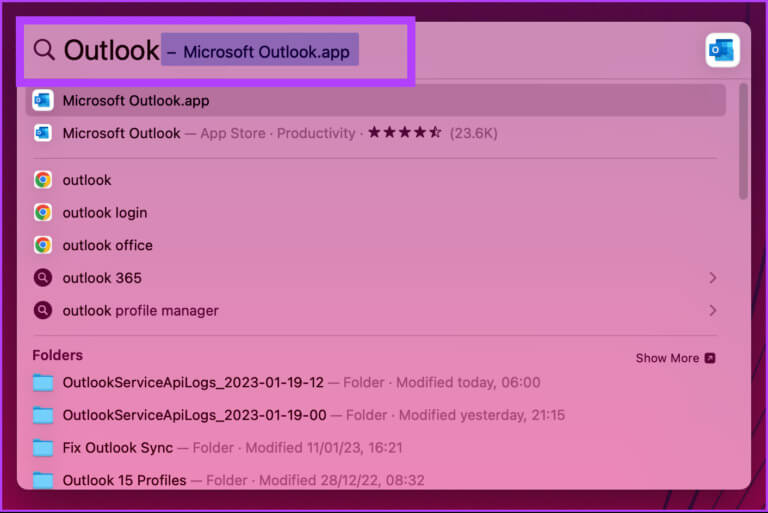Click Chrome icon beside 'outlook' suggestion
Image resolution: width=768 pixels, height=513 pixels.
pyautogui.click(x=43, y=180)
